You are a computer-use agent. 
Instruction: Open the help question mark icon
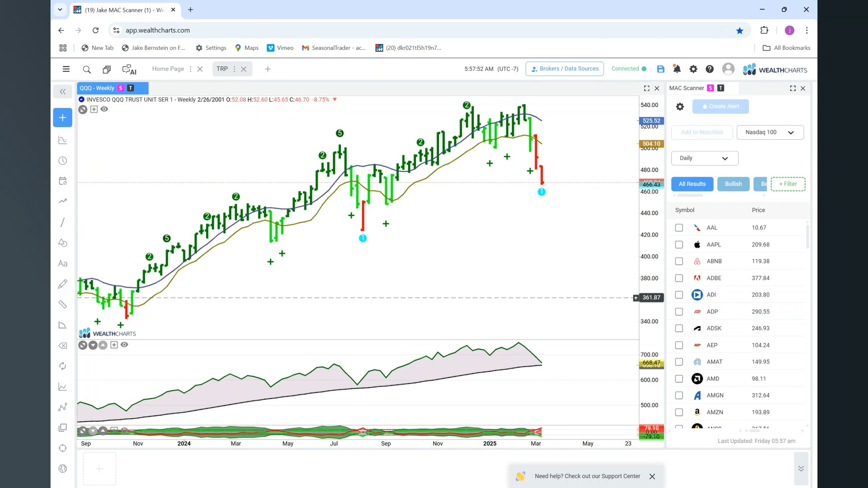tap(709, 69)
